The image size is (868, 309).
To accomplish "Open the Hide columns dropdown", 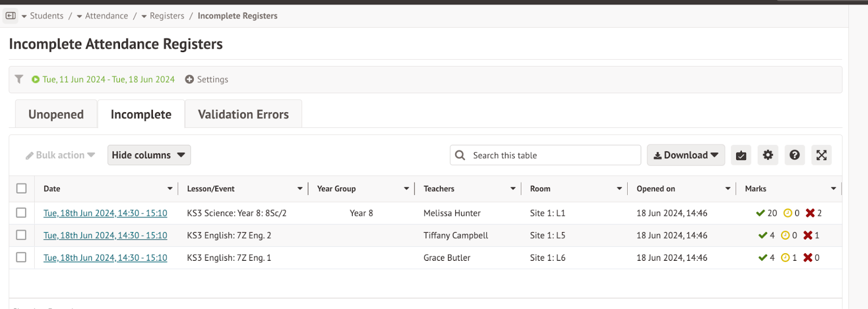I will (x=149, y=155).
